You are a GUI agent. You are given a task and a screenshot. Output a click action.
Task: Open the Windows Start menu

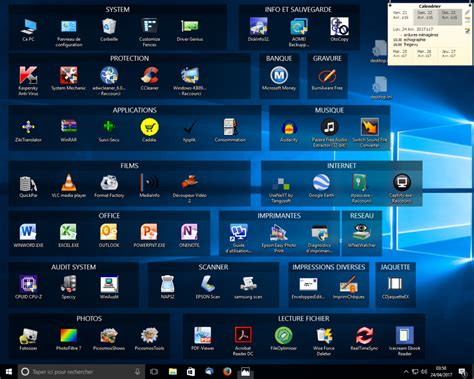tap(9, 372)
